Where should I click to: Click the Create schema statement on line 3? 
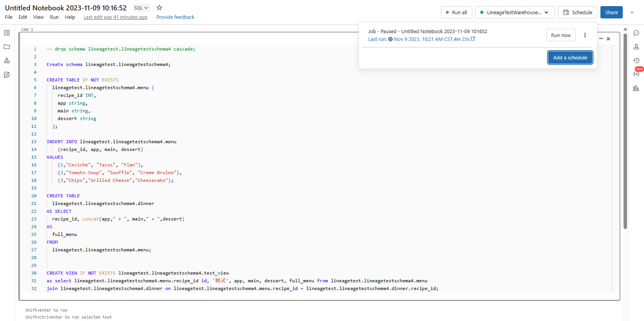[x=108, y=64]
